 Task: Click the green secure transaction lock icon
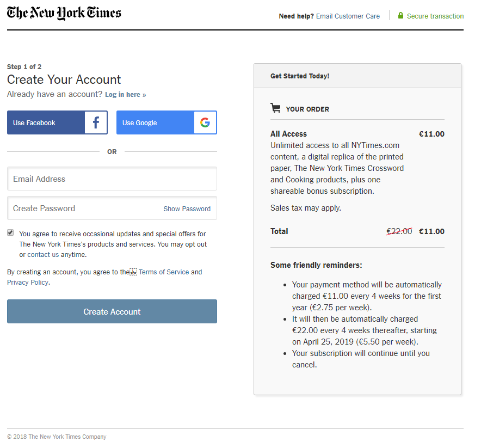(400, 15)
